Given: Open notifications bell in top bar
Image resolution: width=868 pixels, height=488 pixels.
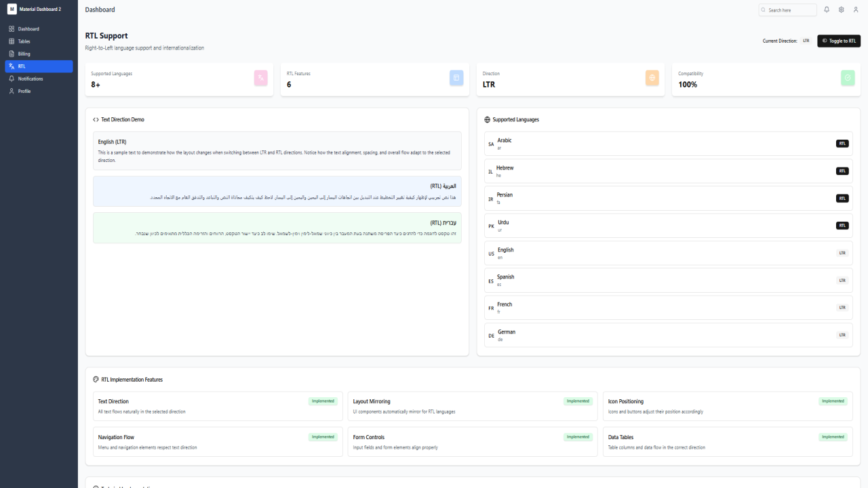Looking at the screenshot, I should 827,9.
